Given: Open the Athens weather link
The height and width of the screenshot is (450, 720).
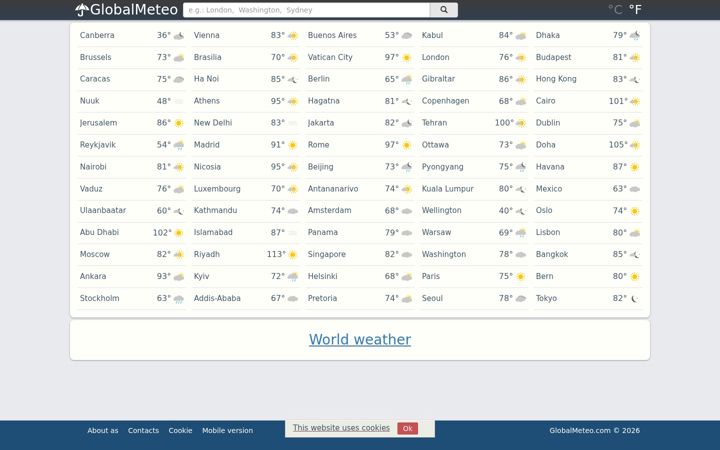Looking at the screenshot, I should [x=207, y=101].
